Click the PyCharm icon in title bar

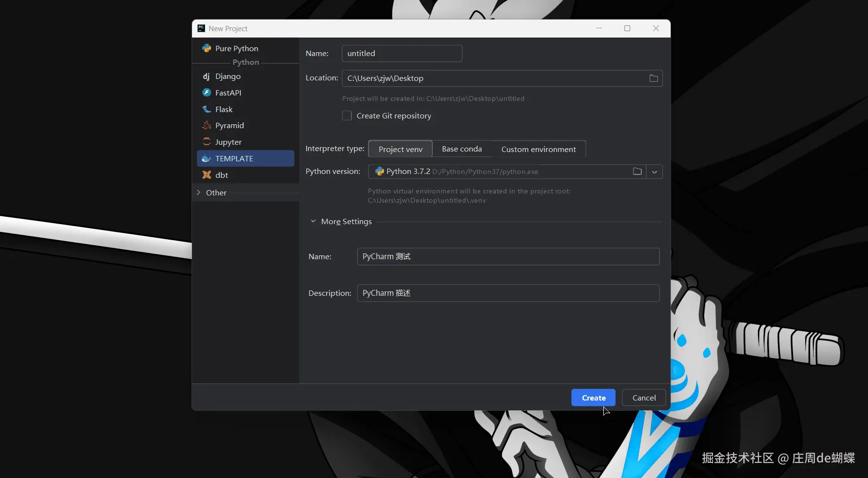pos(201,28)
